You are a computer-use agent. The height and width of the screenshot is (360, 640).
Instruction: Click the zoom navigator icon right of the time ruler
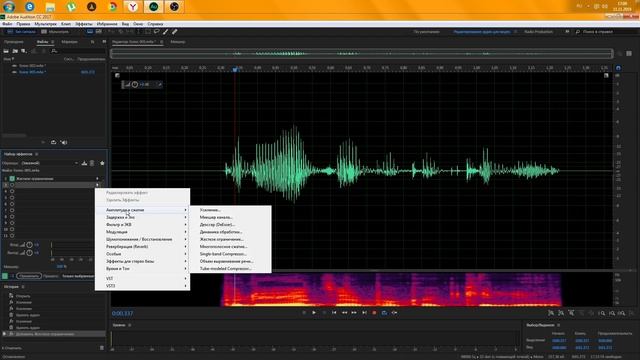[618, 68]
